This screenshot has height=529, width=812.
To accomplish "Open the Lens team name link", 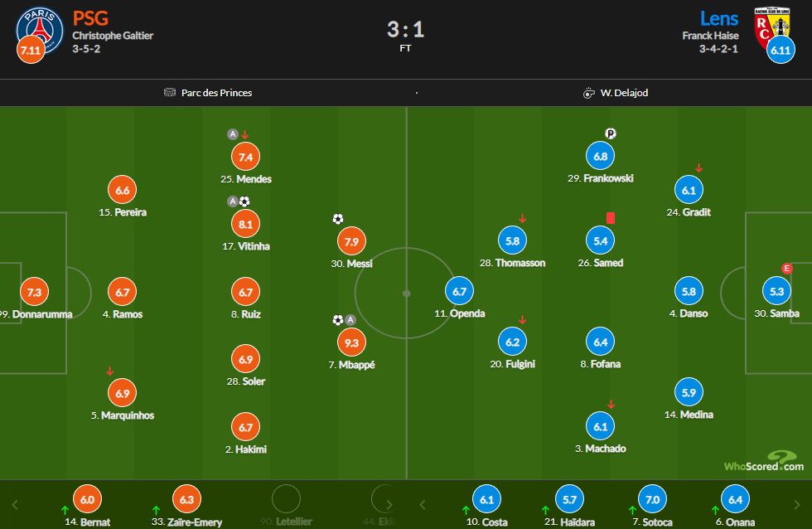I will tap(719, 18).
